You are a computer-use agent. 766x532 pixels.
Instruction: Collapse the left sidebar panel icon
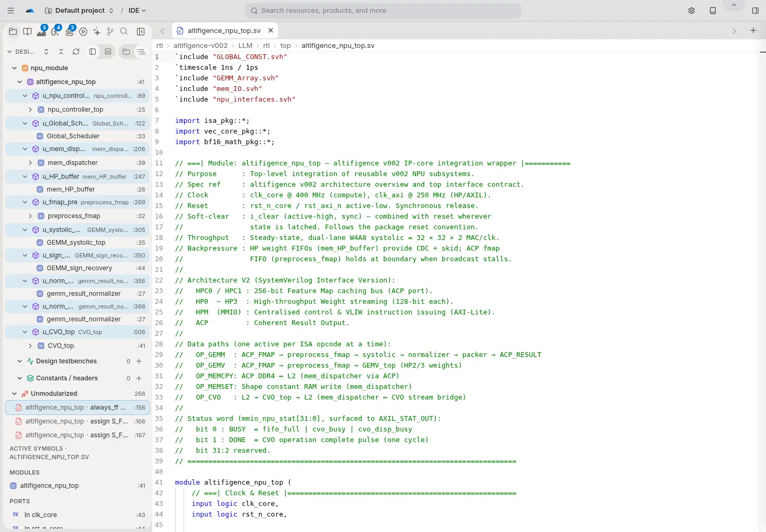click(x=141, y=31)
